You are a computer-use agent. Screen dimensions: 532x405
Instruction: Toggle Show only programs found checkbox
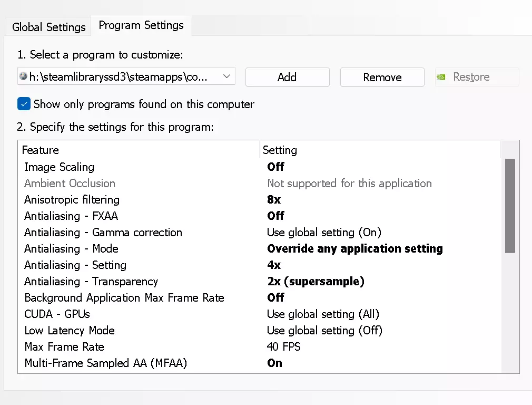click(24, 104)
